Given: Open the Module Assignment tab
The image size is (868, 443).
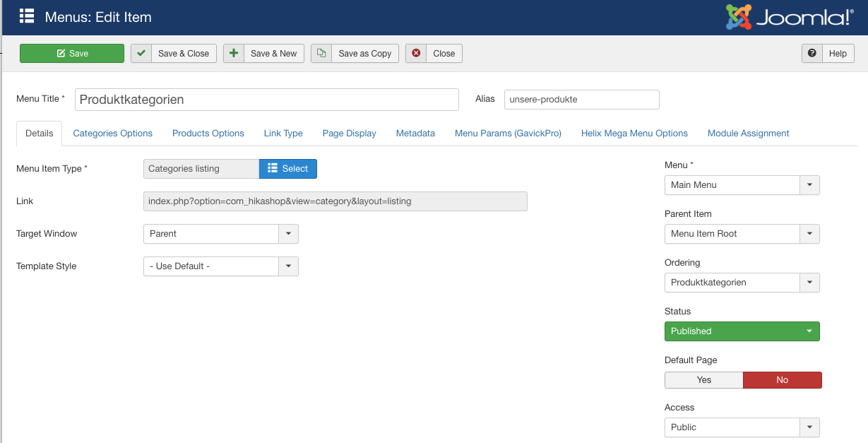Looking at the screenshot, I should pyautogui.click(x=748, y=134).
